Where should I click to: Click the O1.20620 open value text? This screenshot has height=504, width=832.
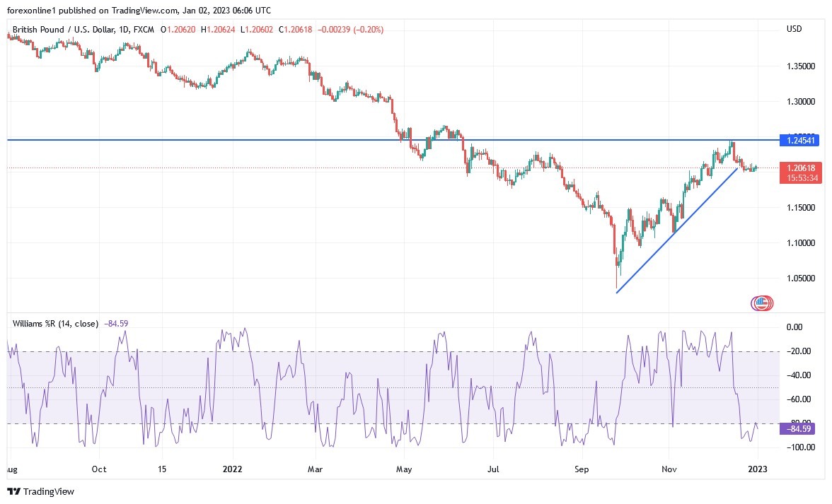point(178,30)
